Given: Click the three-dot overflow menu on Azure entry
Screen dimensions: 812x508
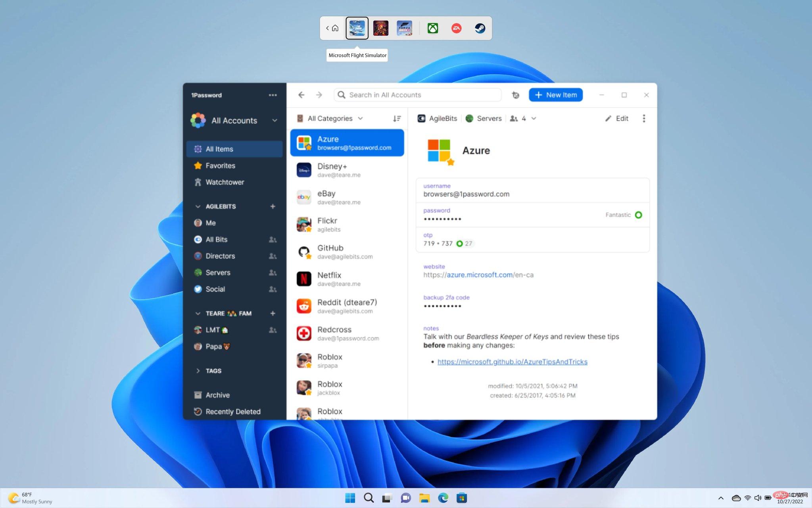Looking at the screenshot, I should point(643,118).
